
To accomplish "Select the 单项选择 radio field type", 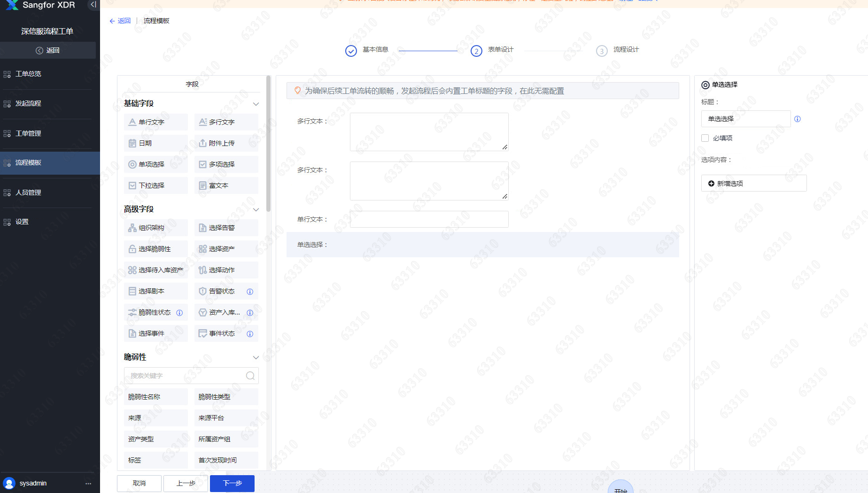I will [155, 164].
